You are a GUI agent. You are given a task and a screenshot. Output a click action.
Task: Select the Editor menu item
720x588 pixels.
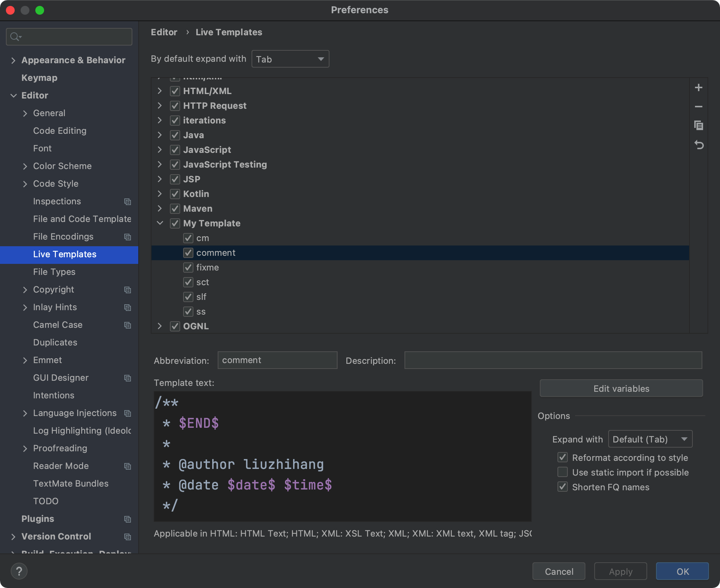pos(35,94)
